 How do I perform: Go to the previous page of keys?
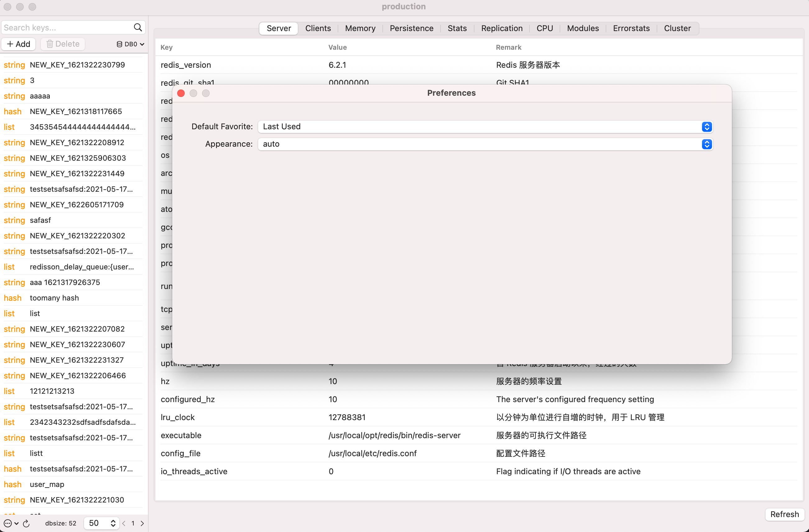pos(124,523)
